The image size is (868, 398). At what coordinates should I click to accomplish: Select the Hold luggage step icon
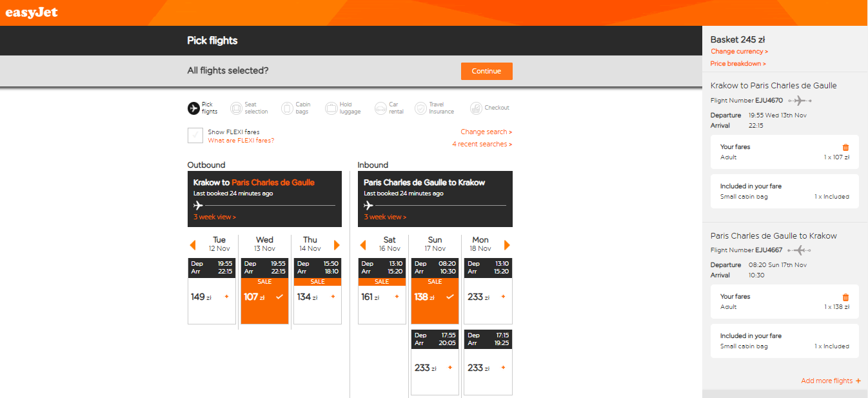331,108
